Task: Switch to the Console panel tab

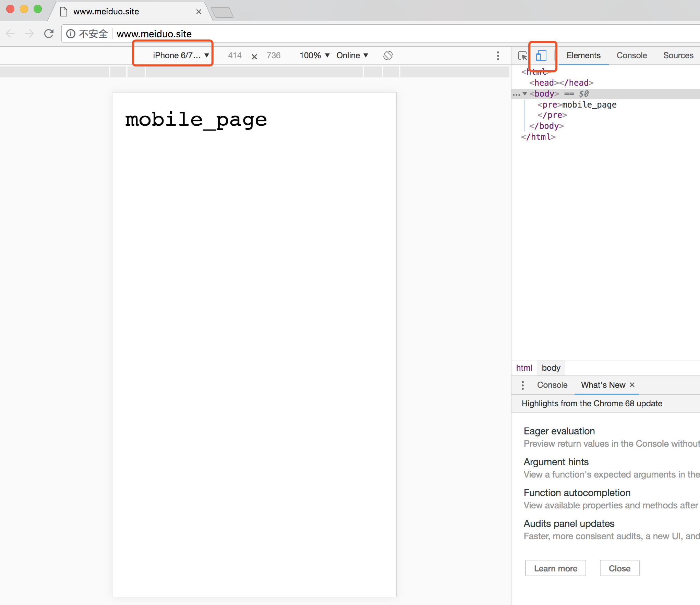Action: tap(630, 55)
